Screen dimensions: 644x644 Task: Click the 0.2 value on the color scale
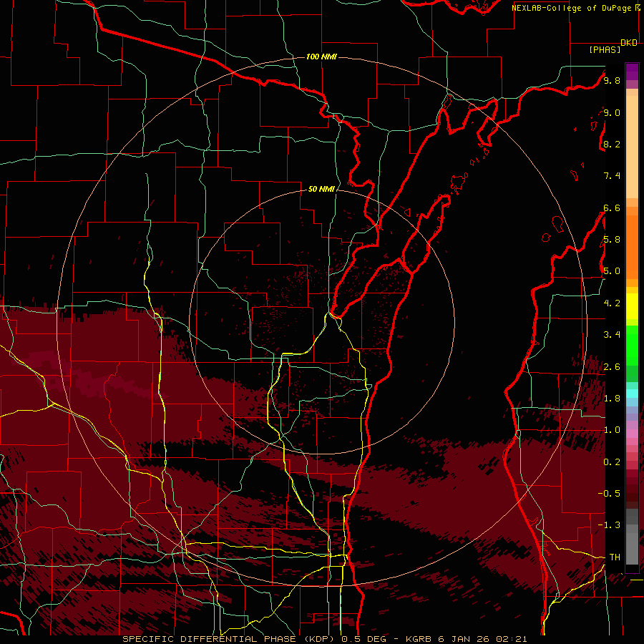click(x=612, y=462)
